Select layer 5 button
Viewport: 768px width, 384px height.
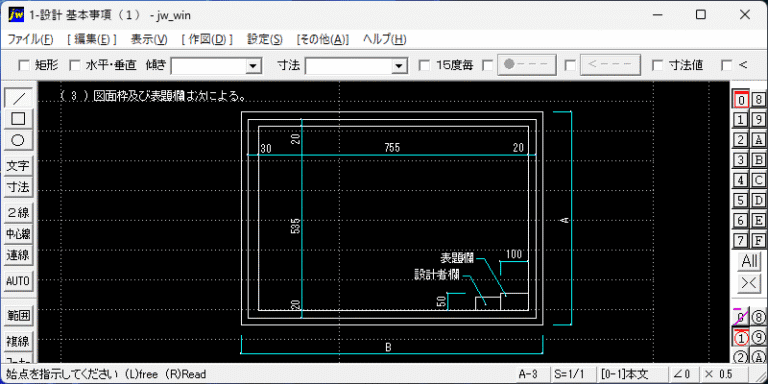742,200
